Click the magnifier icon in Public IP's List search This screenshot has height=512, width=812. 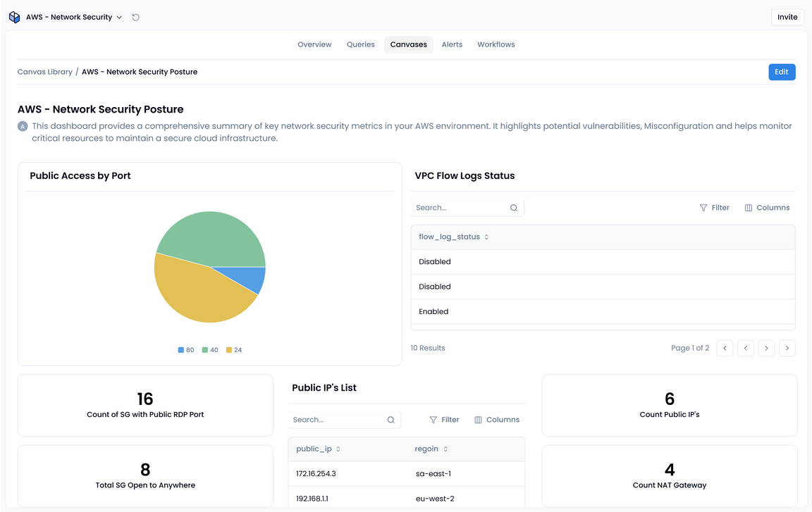click(391, 420)
